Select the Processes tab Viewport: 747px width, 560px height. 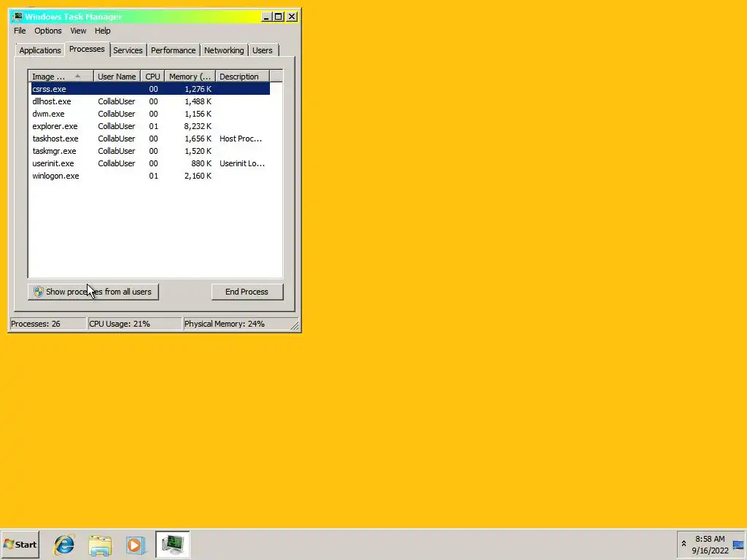pyautogui.click(x=87, y=49)
